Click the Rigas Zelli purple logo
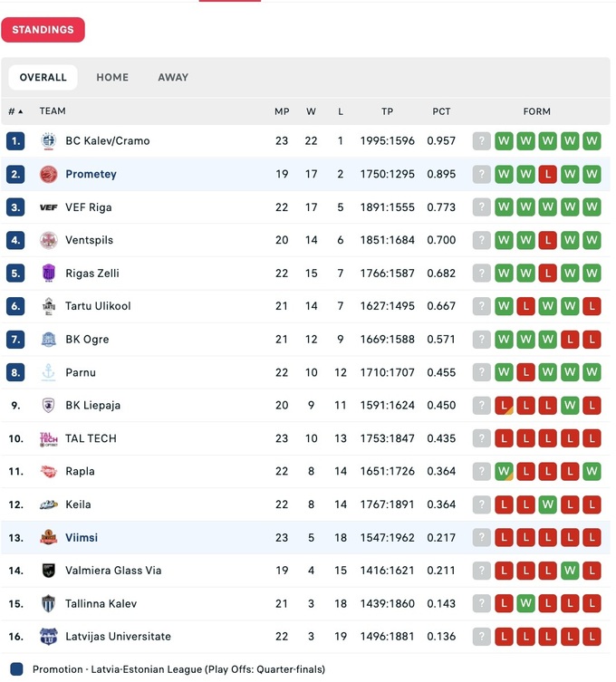 coord(48,273)
